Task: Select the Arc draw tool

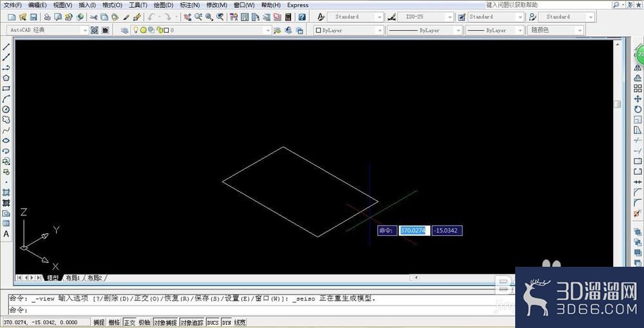Action: [x=6, y=99]
